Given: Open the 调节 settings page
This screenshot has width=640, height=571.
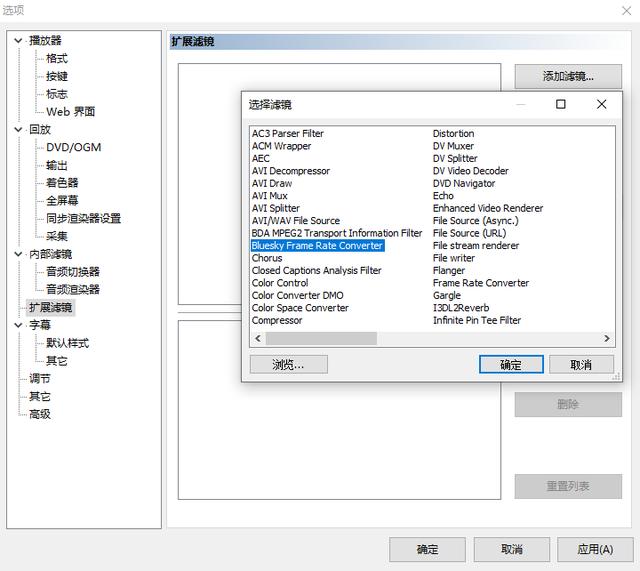Looking at the screenshot, I should click(40, 378).
